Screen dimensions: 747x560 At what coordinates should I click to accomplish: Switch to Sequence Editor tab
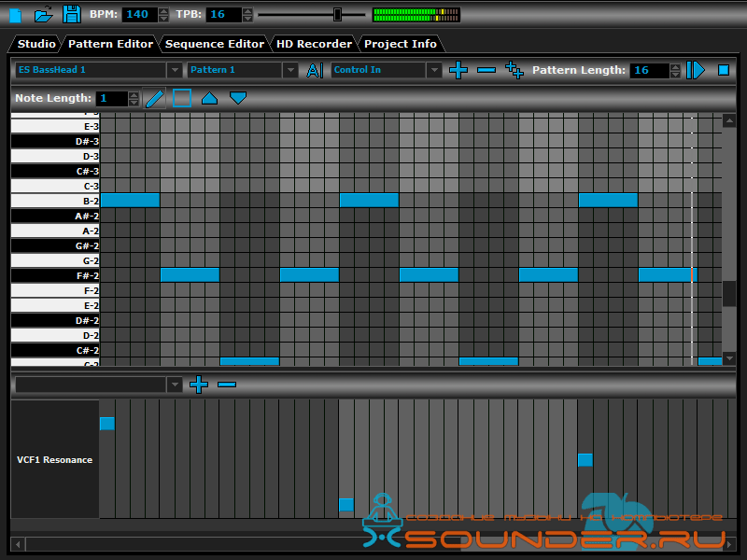tap(215, 44)
